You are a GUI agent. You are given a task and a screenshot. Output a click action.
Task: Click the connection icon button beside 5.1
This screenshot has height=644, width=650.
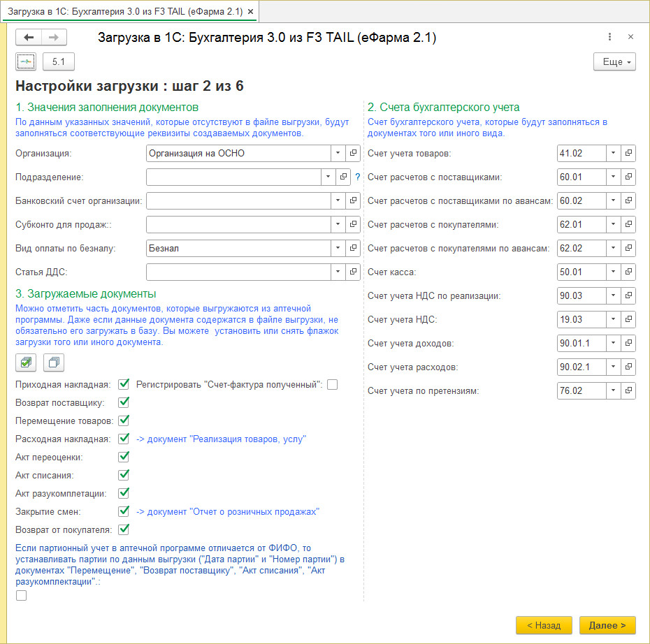pyautogui.click(x=26, y=61)
